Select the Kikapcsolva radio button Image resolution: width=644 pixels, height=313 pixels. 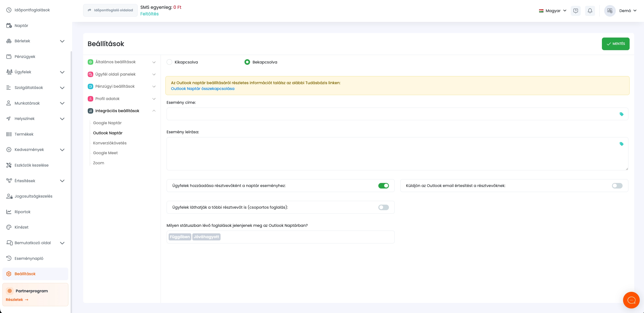(x=169, y=62)
